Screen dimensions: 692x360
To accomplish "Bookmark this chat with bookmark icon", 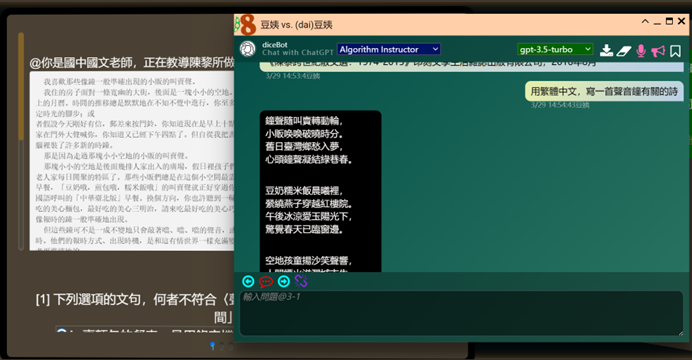I will (x=675, y=51).
